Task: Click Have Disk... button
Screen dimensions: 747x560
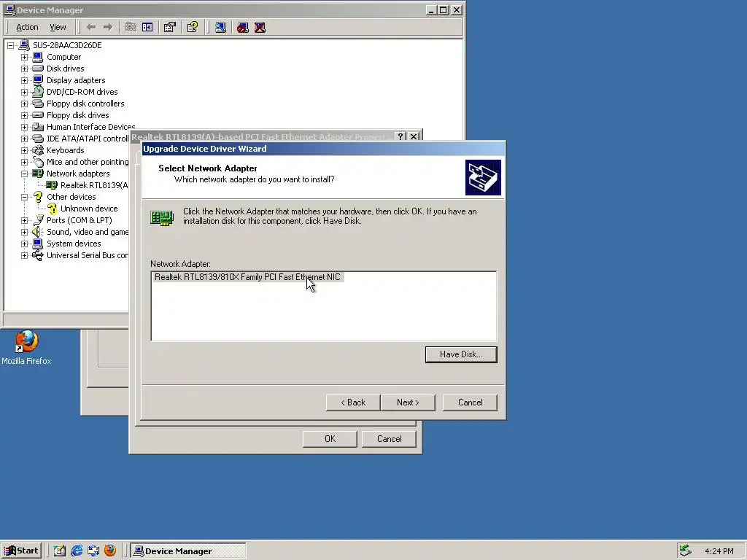Action: [461, 354]
